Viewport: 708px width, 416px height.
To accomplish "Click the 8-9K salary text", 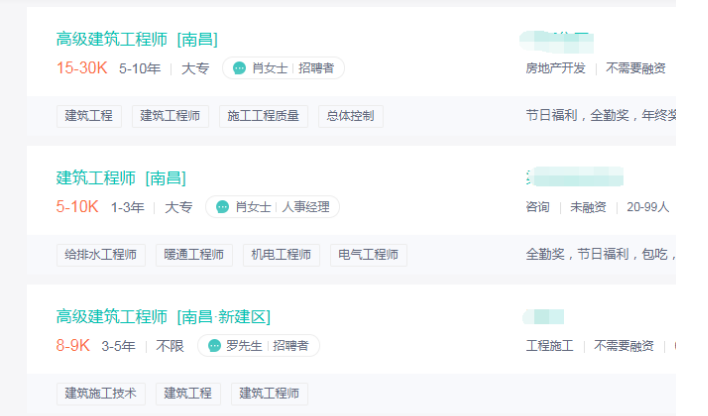I will coord(73,346).
